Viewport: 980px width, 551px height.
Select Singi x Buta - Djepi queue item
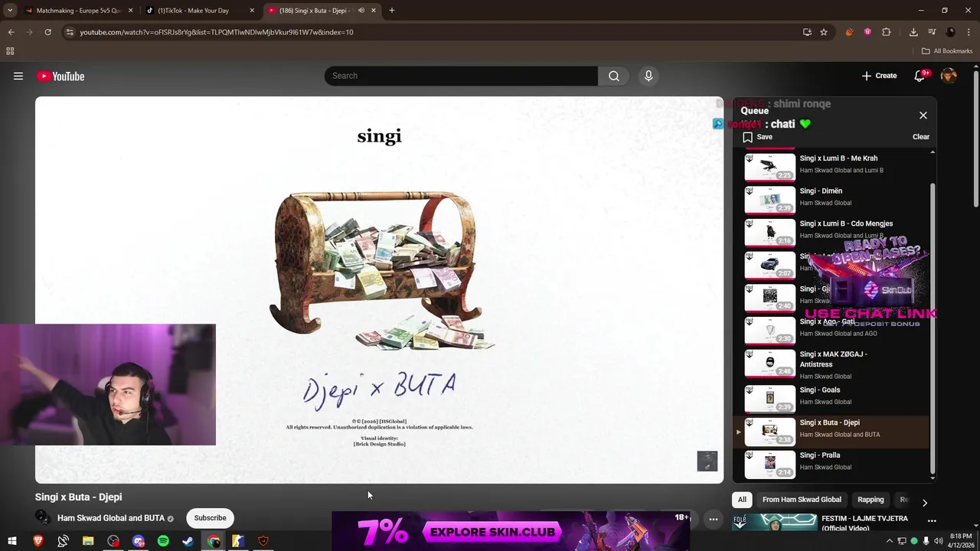832,430
